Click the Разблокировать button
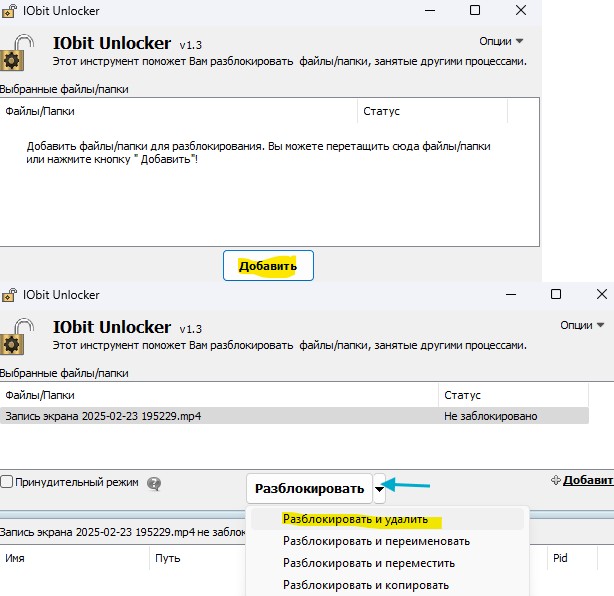The height and width of the screenshot is (596, 614). 309,488
